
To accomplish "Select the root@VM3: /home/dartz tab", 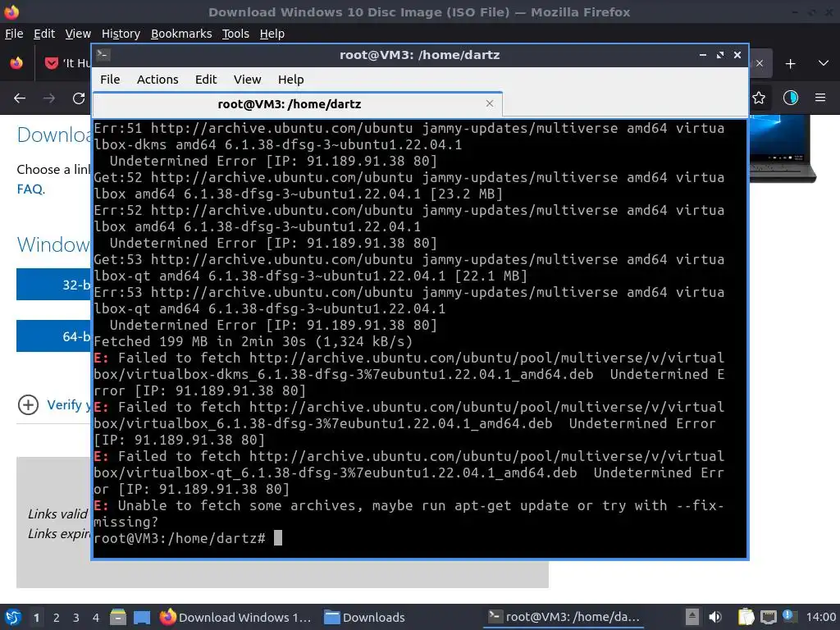I will pos(297,104).
